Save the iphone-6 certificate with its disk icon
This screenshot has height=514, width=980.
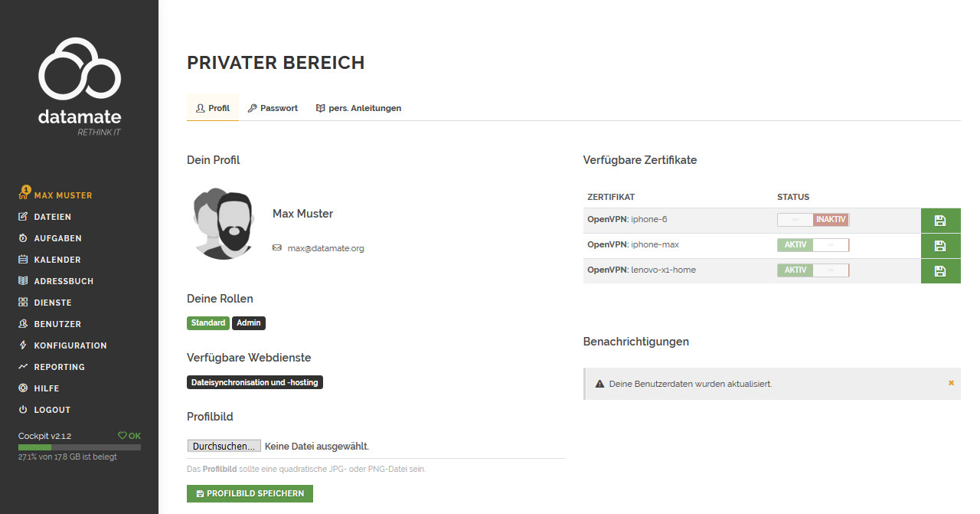coord(940,221)
